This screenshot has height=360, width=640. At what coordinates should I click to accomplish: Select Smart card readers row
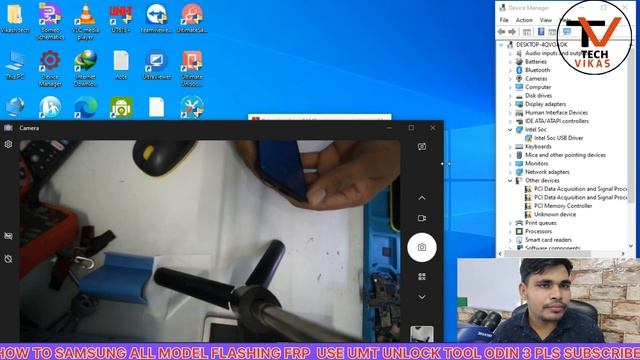click(x=548, y=240)
